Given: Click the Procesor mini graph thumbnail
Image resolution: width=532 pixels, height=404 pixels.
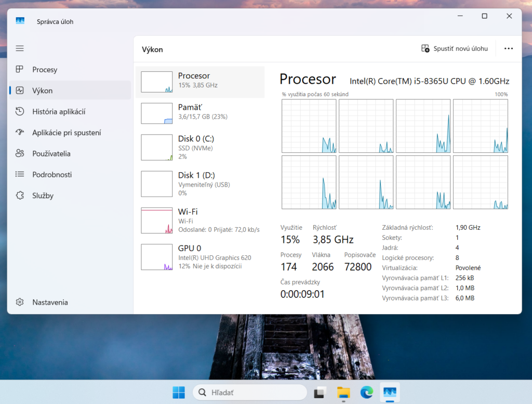Looking at the screenshot, I should coord(156,82).
